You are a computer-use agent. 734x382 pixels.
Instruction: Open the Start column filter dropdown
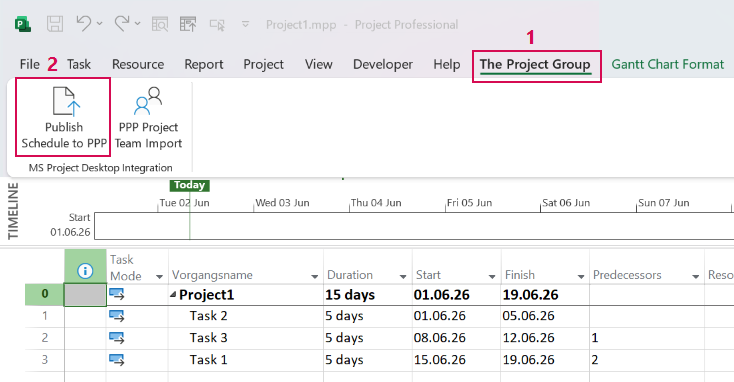click(x=492, y=277)
